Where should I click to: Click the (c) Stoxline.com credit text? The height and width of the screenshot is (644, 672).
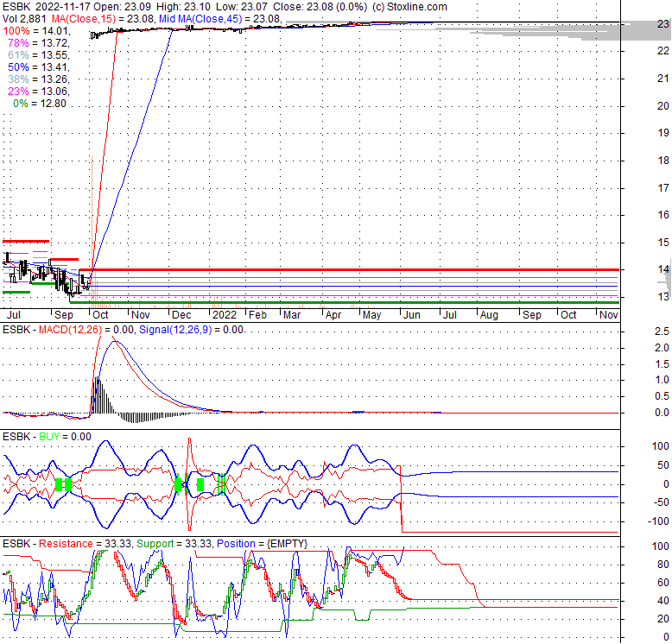click(x=409, y=7)
